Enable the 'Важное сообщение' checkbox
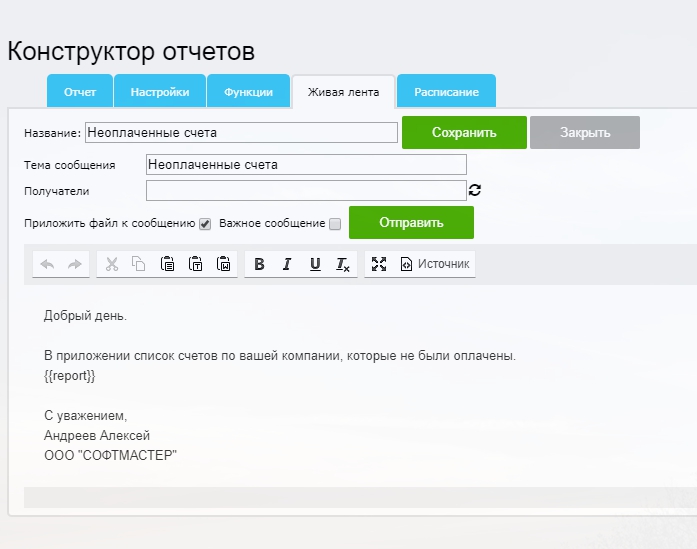The image size is (697, 549). click(x=335, y=224)
